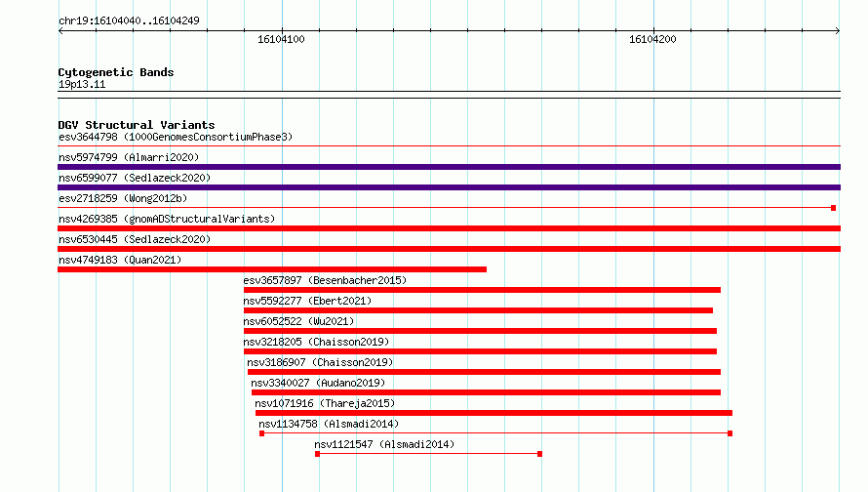The width and height of the screenshot is (868, 492).
Task: Select the red bar under nsv1071916
Action: point(493,413)
